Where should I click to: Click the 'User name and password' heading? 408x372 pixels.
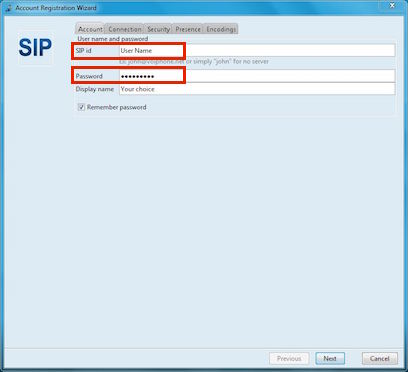(x=113, y=39)
